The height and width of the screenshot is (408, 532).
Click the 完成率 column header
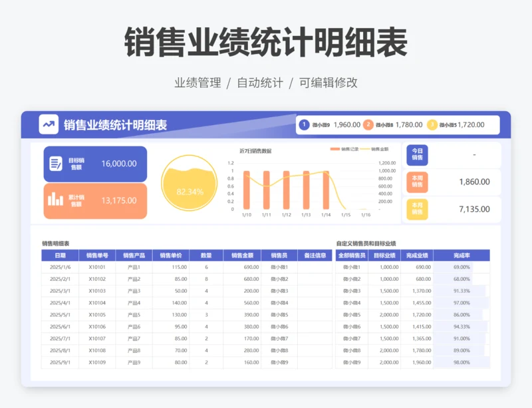pos(462,256)
